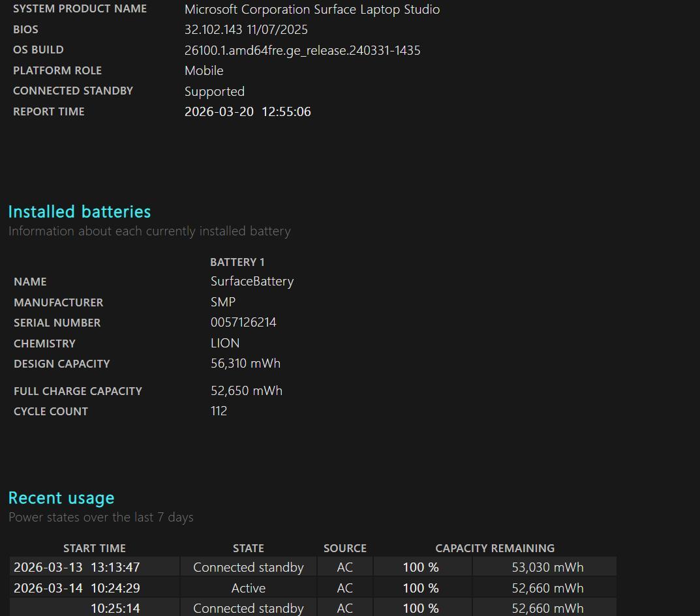Click the 'REPORT TIME' label
Viewport: 700px width, 616px height.
[49, 111]
